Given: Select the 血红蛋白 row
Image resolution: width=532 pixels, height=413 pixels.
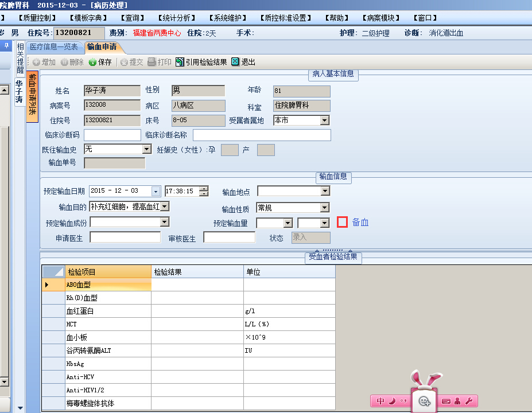Looking at the screenshot, I should tap(189, 311).
